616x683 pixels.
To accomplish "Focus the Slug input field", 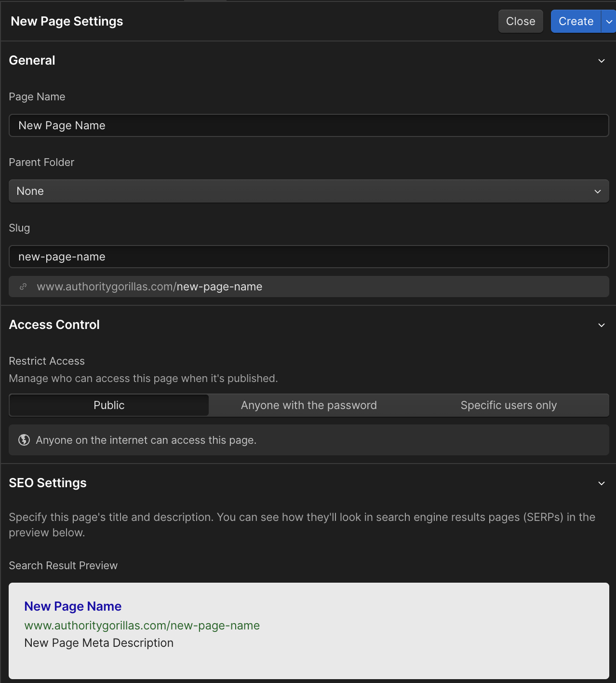I will tap(309, 257).
